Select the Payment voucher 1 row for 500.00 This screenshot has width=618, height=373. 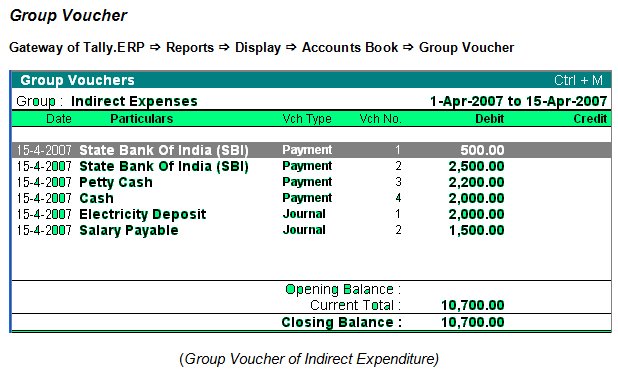tap(311, 150)
